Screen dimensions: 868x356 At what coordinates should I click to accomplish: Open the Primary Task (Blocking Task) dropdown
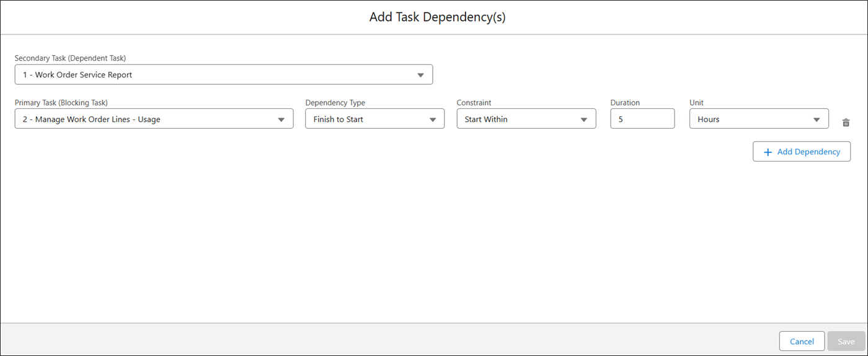[x=154, y=119]
